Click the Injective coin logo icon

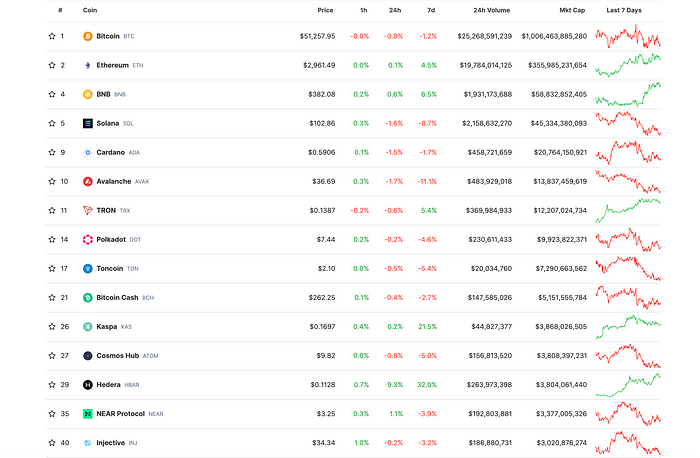[88, 443]
